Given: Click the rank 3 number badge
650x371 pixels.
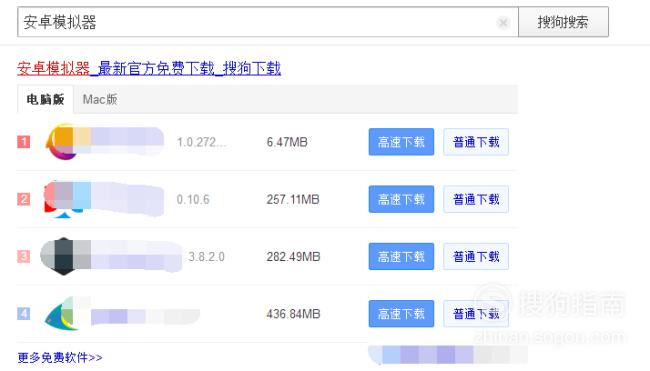Looking at the screenshot, I should coord(24,257).
